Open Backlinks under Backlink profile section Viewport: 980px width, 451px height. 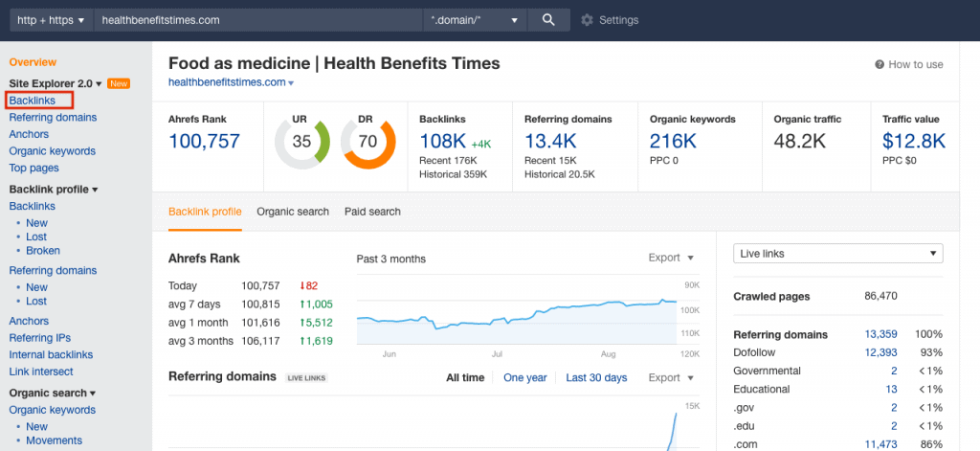click(32, 206)
